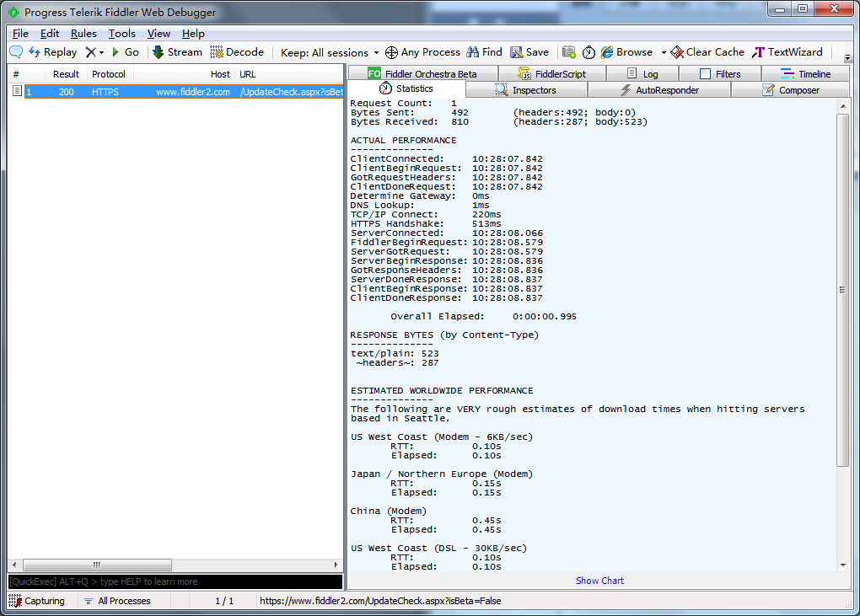Click the Remove X toolbar icon
The width and height of the screenshot is (860, 616).
pos(90,52)
